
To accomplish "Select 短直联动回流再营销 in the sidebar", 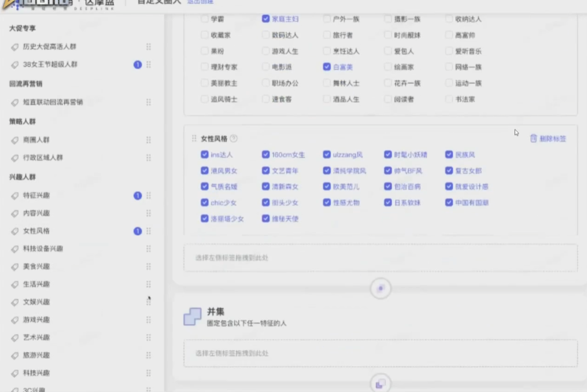I will point(53,102).
